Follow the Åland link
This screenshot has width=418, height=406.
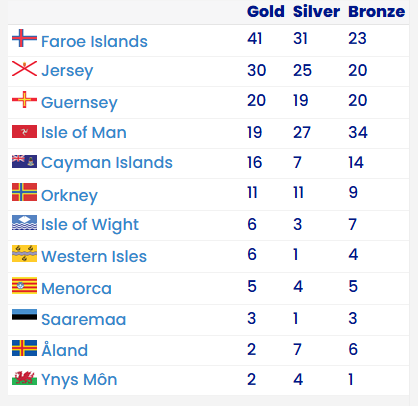(x=64, y=349)
